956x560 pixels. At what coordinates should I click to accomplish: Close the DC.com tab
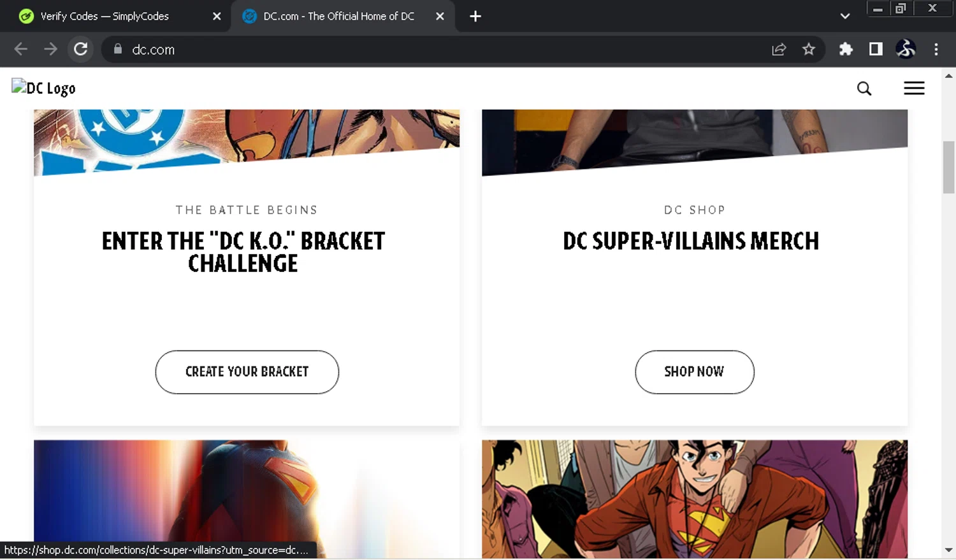pos(440,17)
